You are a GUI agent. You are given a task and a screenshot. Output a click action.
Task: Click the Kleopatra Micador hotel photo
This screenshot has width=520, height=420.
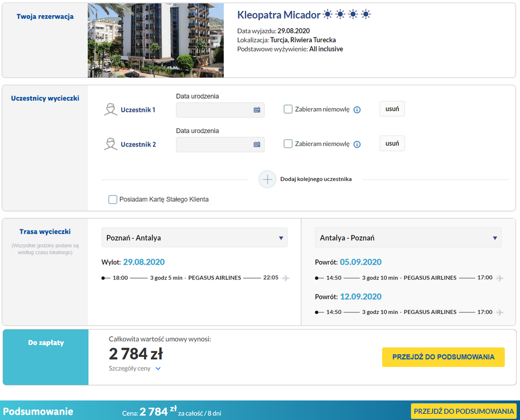pyautogui.click(x=155, y=41)
